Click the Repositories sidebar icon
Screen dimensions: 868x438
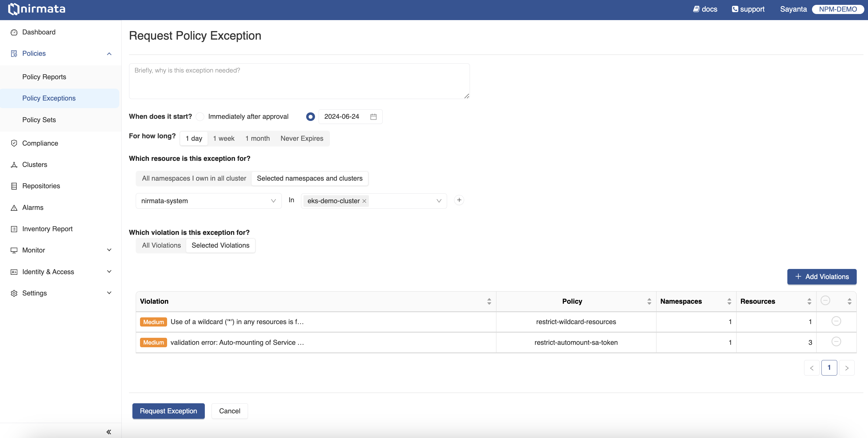click(14, 186)
